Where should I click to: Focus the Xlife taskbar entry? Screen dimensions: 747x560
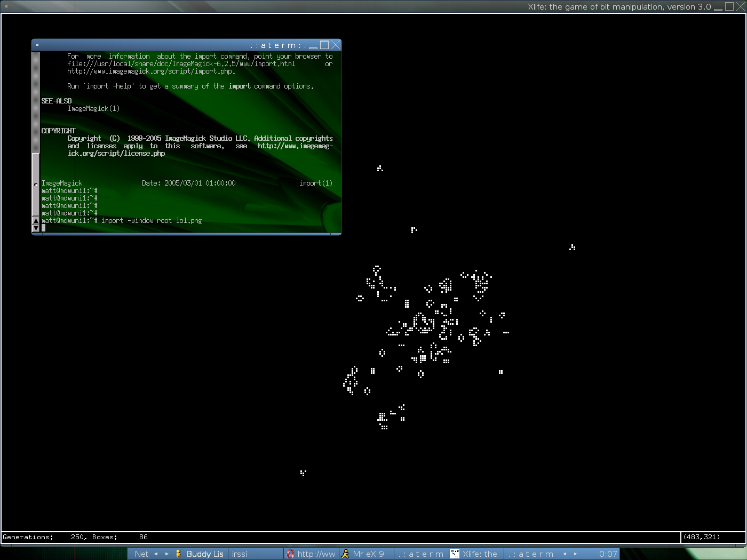click(x=475, y=554)
